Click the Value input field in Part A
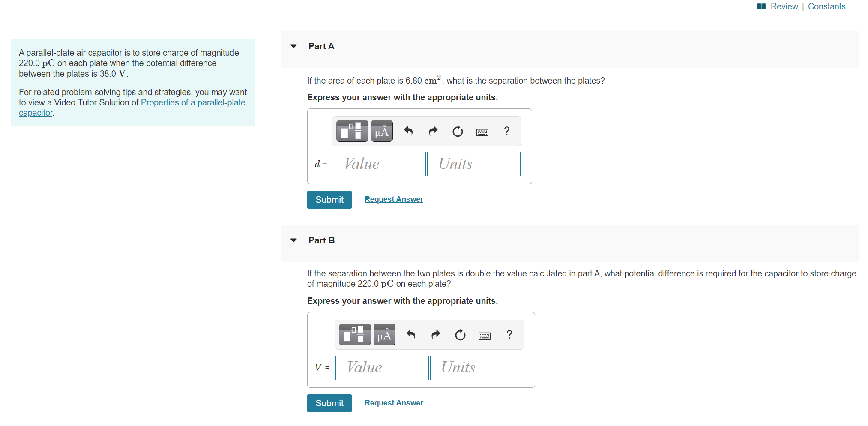The width and height of the screenshot is (868, 426). [379, 164]
